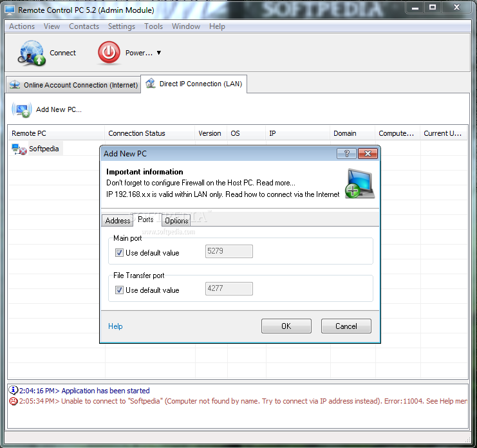Click the application monitor icon in title bar
The width and height of the screenshot is (477, 448).
(10, 10)
